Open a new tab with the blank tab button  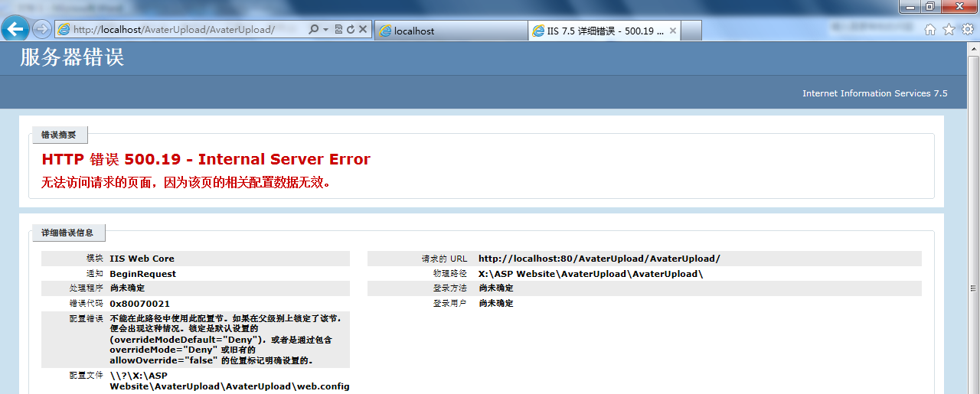pos(691,31)
